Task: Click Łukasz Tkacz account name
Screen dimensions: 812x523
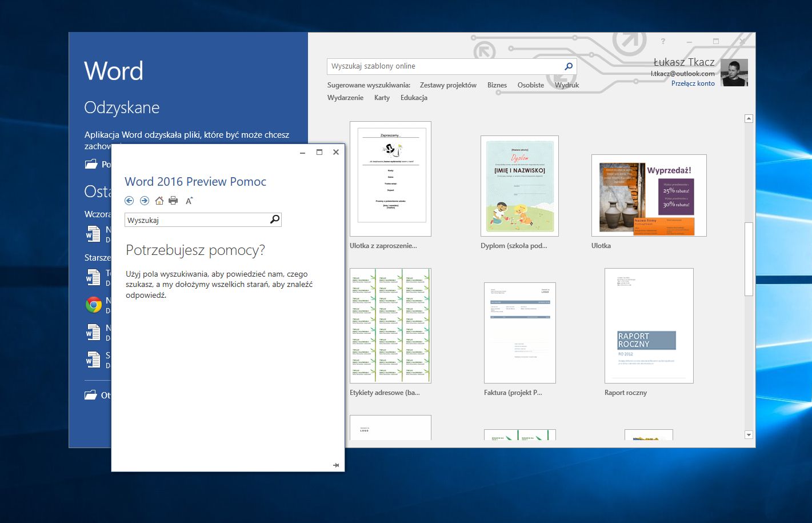Action: coord(684,62)
